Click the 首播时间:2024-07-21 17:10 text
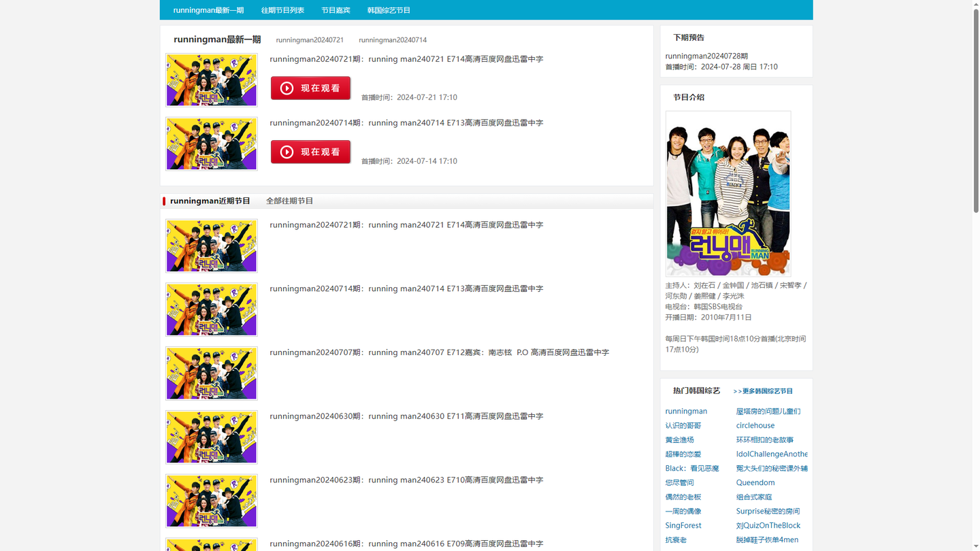The height and width of the screenshot is (551, 980). coord(409,98)
